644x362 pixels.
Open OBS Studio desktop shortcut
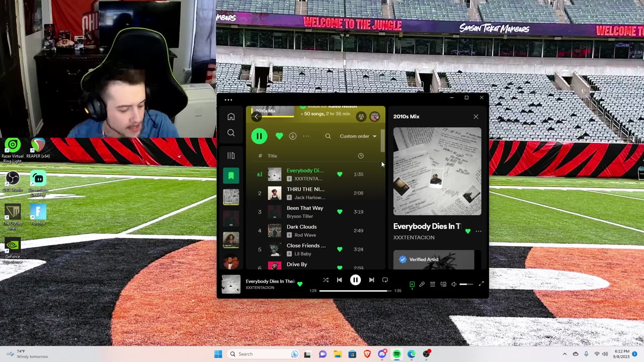[x=13, y=181]
